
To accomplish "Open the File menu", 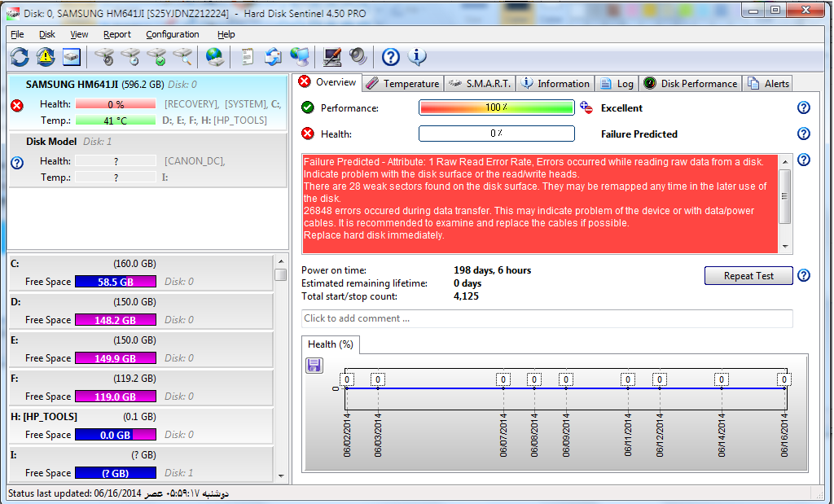I will click(x=17, y=34).
